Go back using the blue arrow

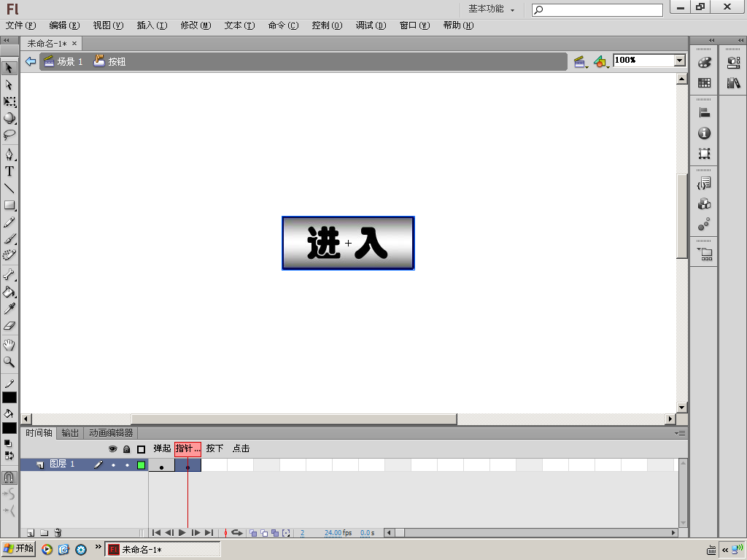click(x=31, y=61)
